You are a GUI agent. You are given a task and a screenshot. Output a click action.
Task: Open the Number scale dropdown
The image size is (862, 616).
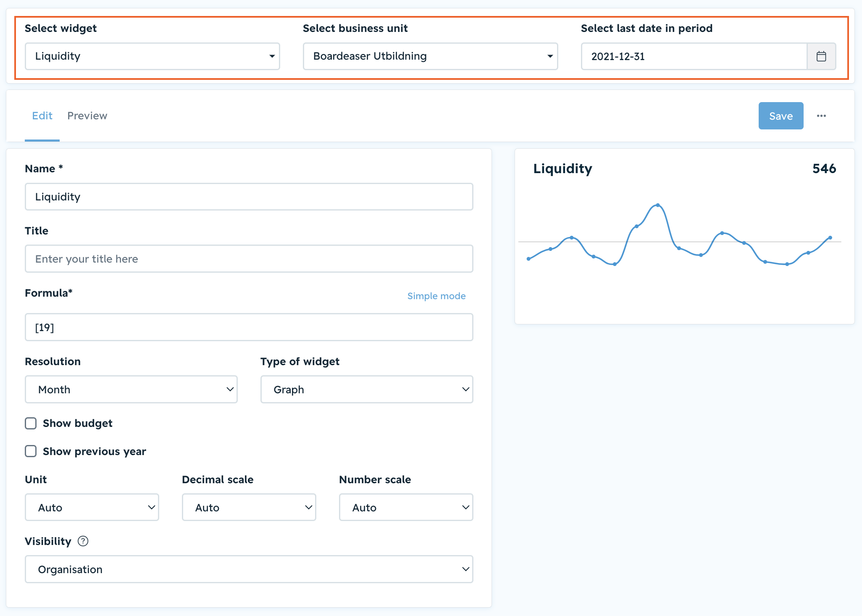point(406,507)
